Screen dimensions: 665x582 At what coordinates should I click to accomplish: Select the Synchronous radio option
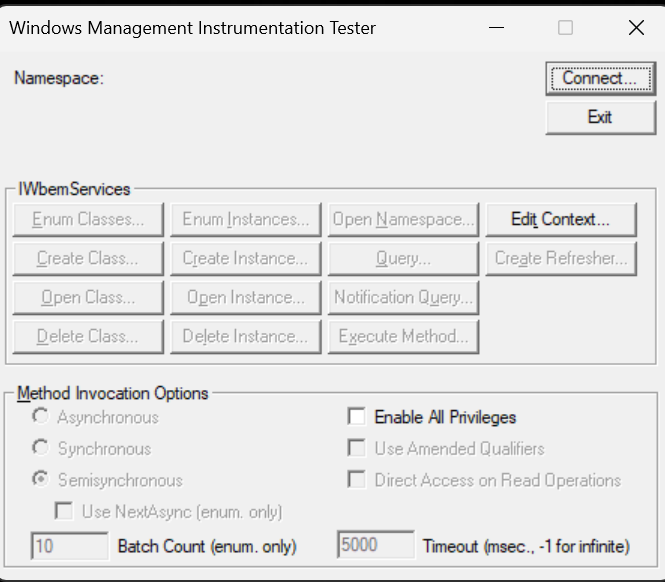[x=41, y=448]
